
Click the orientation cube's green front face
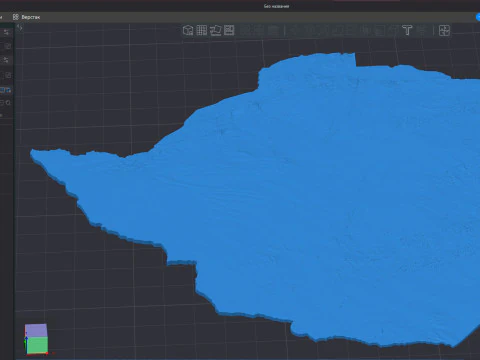click(x=37, y=345)
